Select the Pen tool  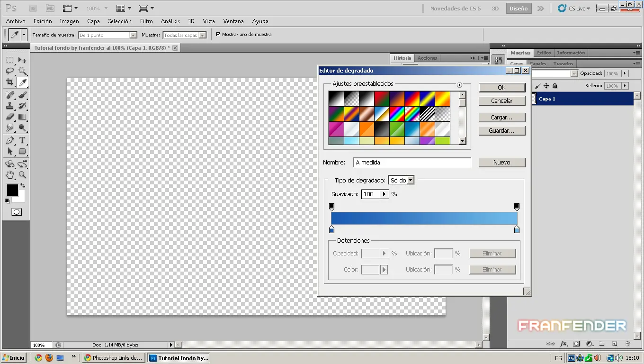coord(10,140)
